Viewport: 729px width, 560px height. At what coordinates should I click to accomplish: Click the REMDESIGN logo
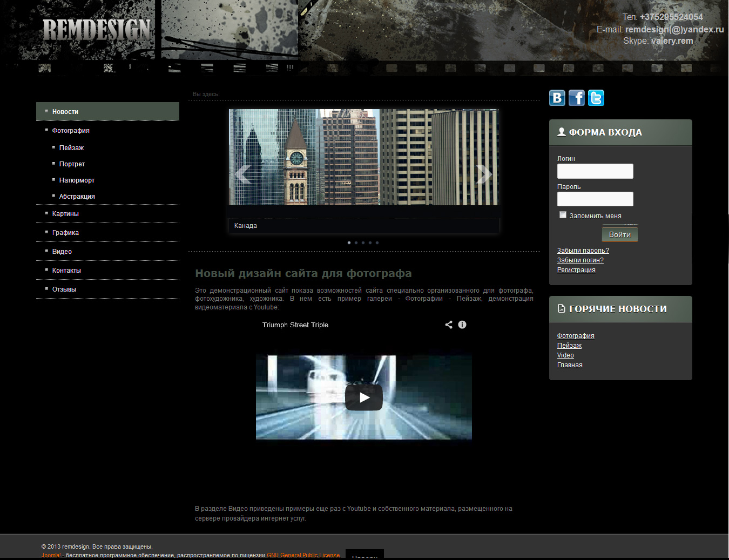point(97,30)
